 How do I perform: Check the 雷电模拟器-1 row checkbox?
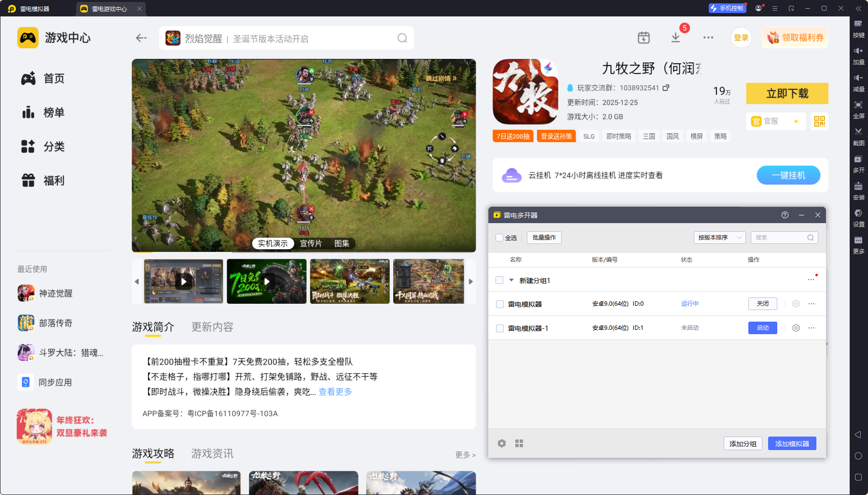[500, 328]
